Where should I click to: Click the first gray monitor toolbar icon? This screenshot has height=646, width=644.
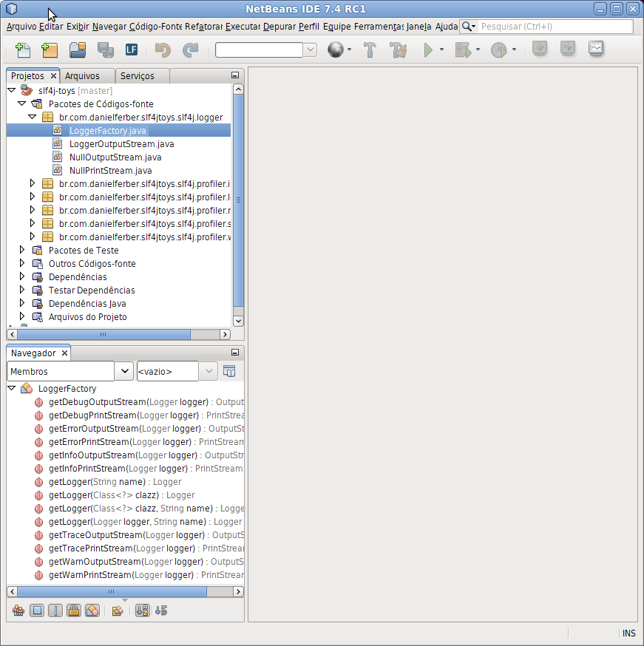540,49
